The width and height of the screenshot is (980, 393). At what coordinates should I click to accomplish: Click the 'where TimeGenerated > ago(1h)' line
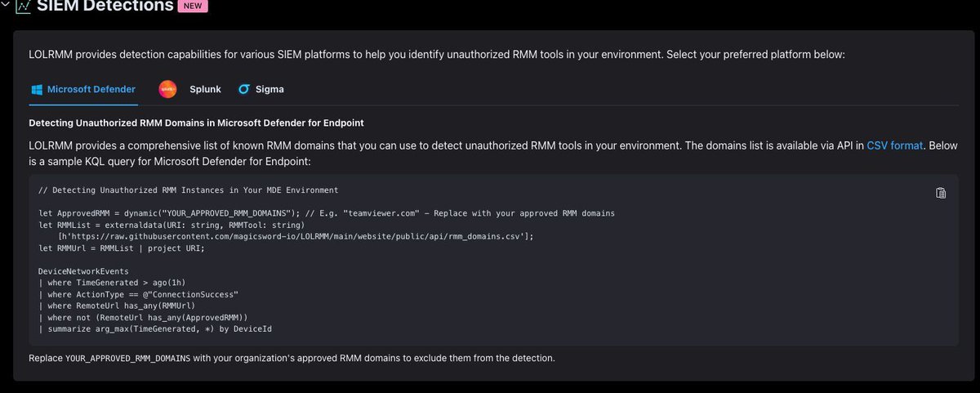click(111, 282)
